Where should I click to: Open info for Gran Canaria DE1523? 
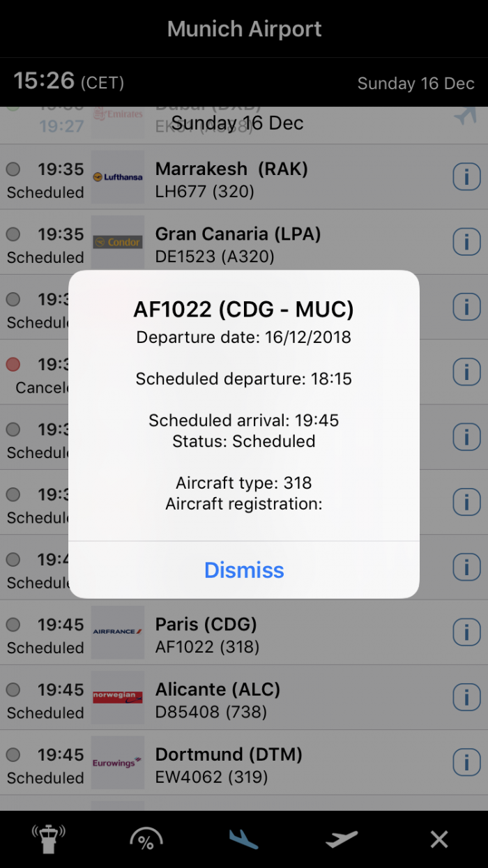[466, 242]
